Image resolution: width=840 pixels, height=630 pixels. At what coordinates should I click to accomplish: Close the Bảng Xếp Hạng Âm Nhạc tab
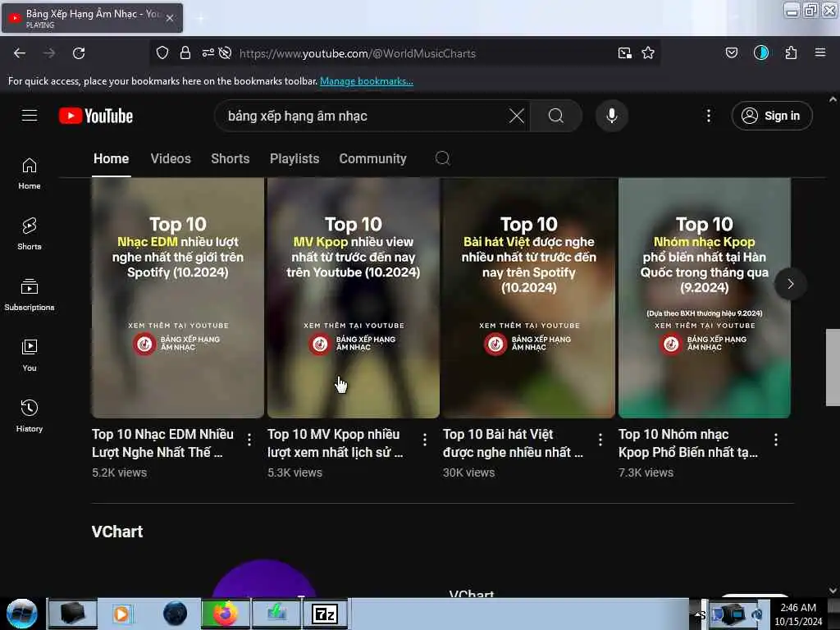point(170,18)
